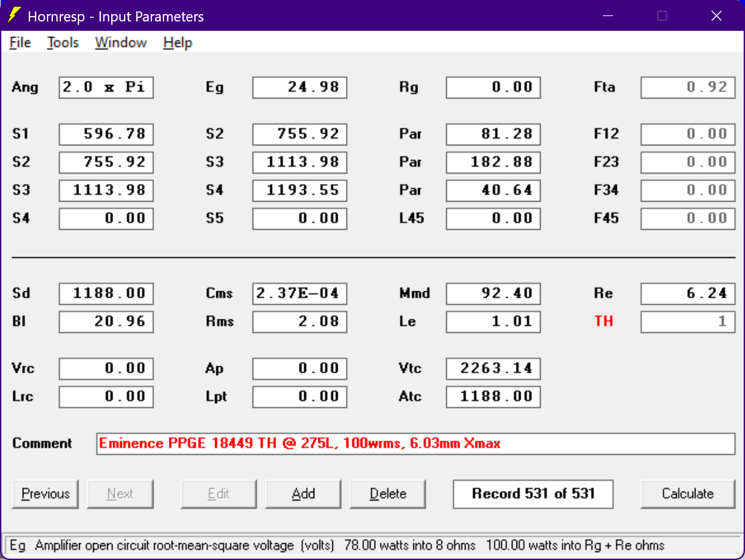Select the Rms field value 2.08
The width and height of the screenshot is (745, 560).
[x=299, y=322]
